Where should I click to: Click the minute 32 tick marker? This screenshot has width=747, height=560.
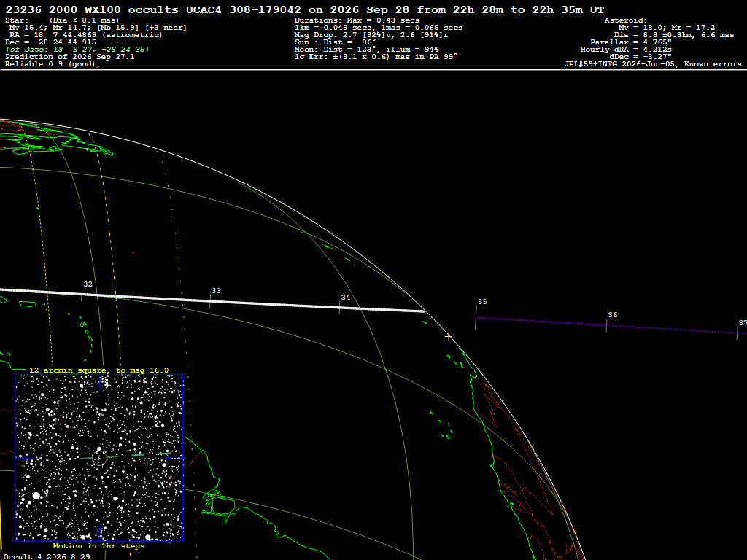tap(82, 295)
